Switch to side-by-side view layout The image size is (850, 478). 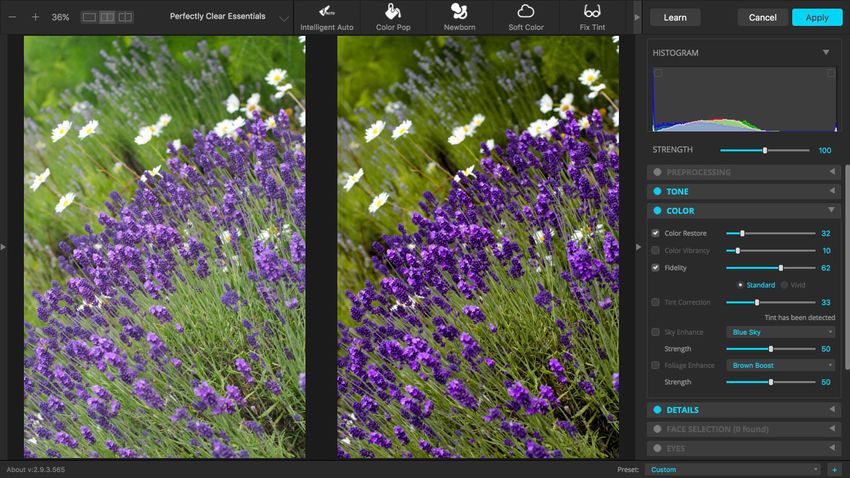pos(107,17)
